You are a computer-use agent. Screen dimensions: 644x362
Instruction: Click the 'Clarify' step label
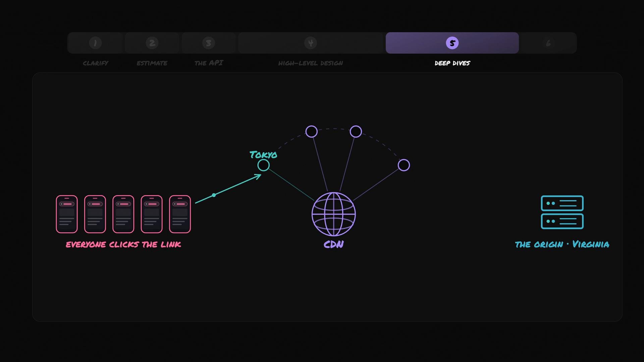pos(96,63)
